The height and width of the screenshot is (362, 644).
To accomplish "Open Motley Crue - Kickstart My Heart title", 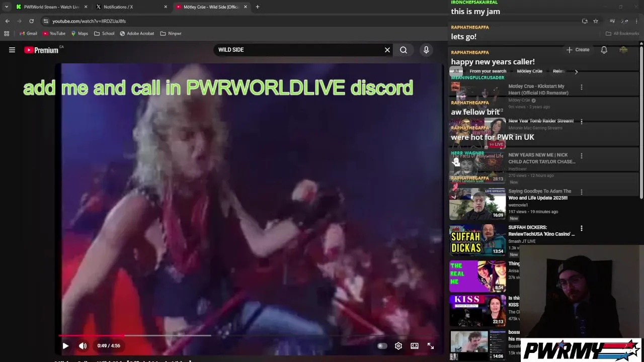I will [x=538, y=89].
